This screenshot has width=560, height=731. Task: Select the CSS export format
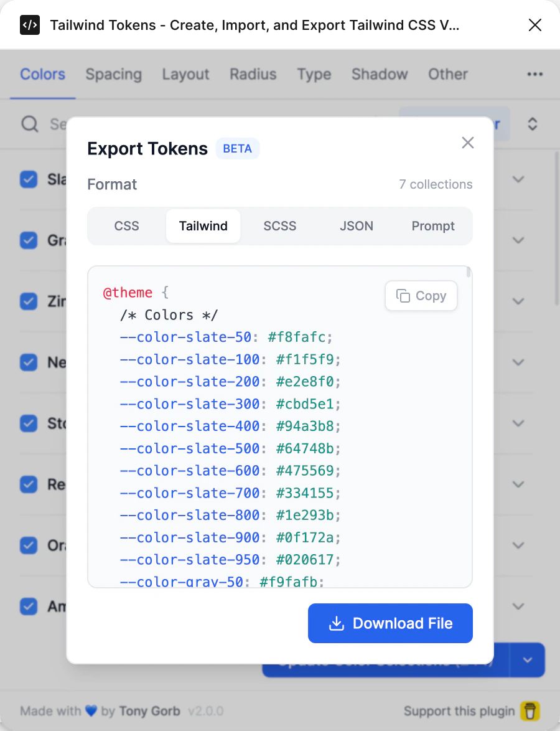click(x=127, y=226)
